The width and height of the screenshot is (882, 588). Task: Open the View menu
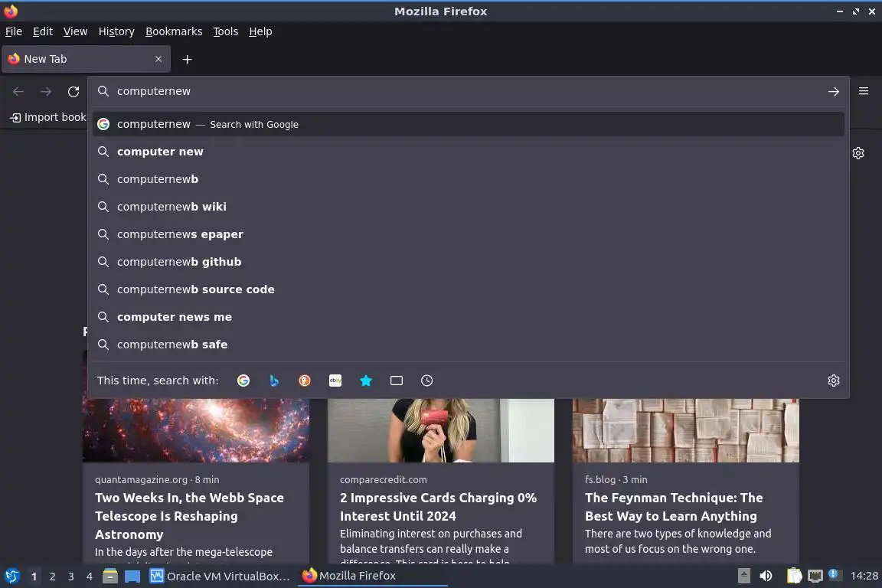pos(75,31)
